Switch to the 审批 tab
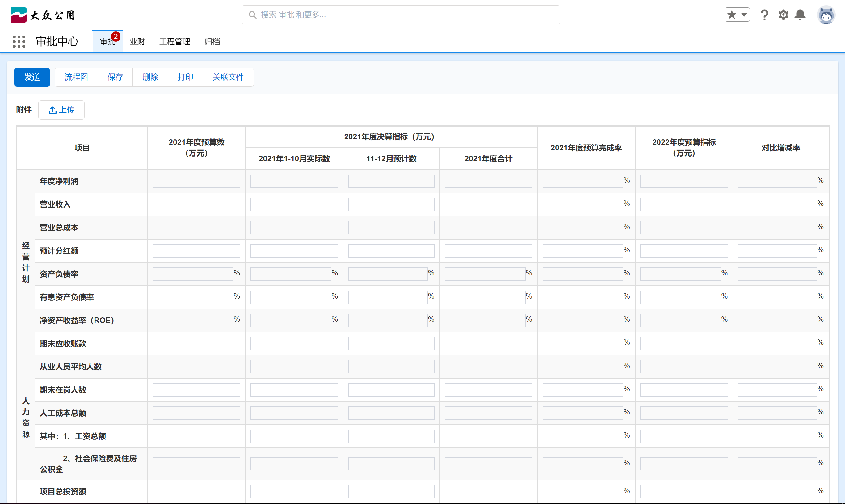 point(107,41)
